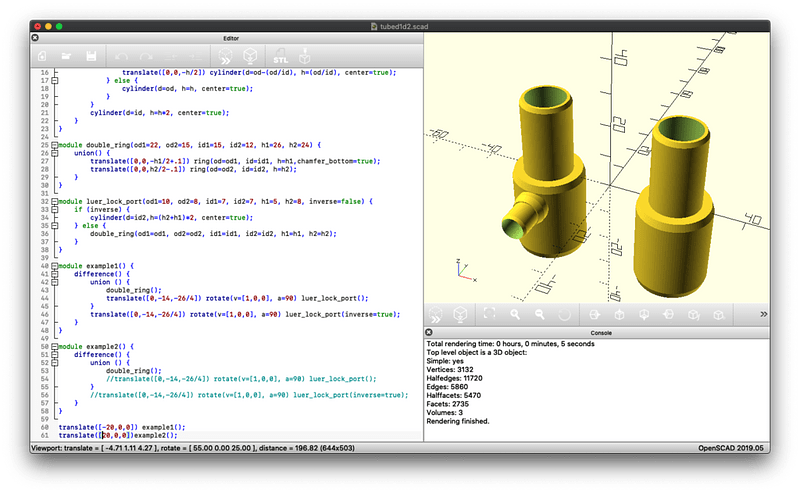Image resolution: width=800 pixels, height=493 pixels.
Task: Click the 'module luer_lock_port' definition line
Action: [215, 202]
